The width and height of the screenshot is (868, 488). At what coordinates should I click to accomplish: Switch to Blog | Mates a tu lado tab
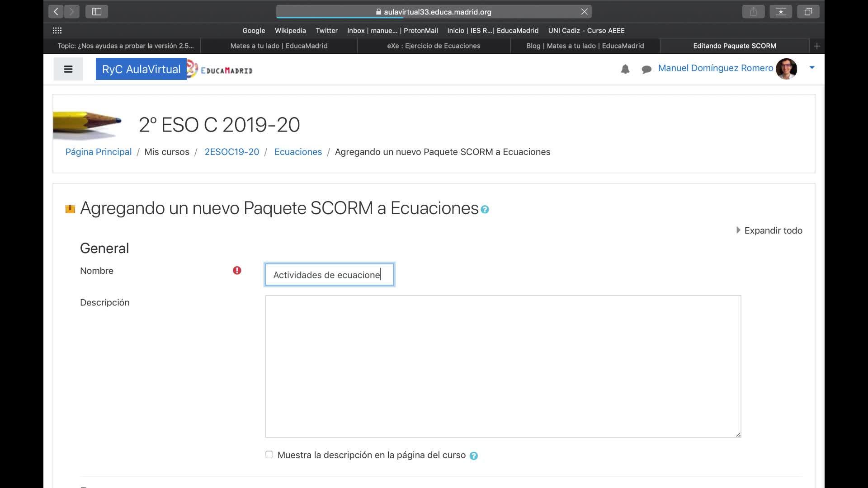click(x=585, y=46)
